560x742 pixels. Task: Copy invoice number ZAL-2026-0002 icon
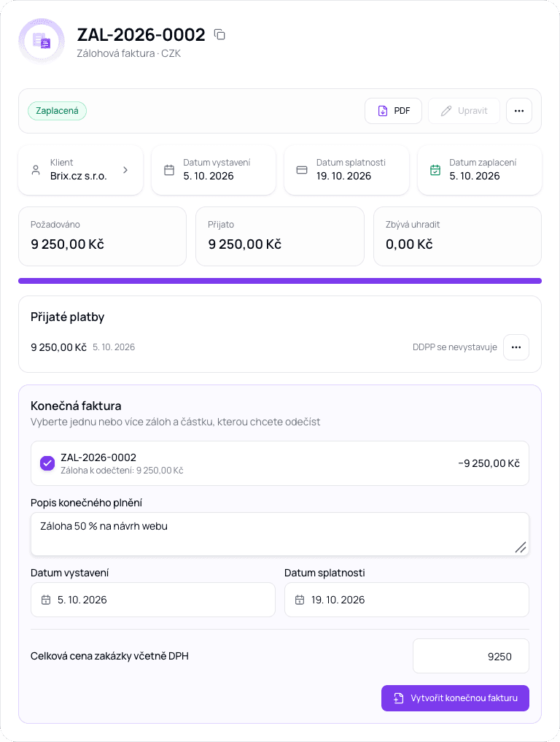click(x=219, y=34)
